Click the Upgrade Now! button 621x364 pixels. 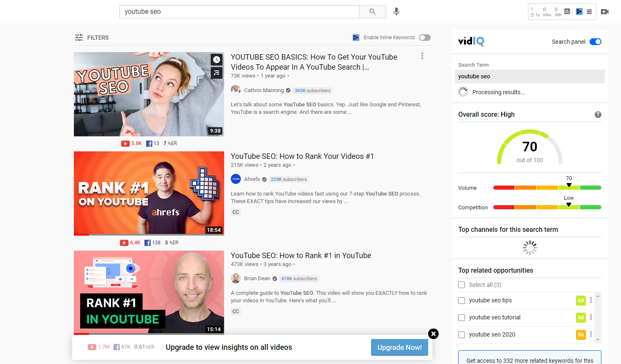(399, 347)
